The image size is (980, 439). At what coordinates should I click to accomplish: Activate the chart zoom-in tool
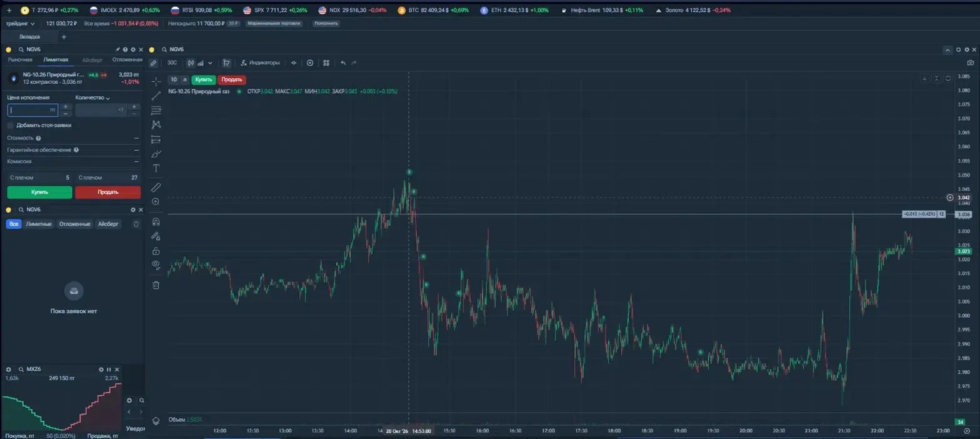click(x=156, y=201)
